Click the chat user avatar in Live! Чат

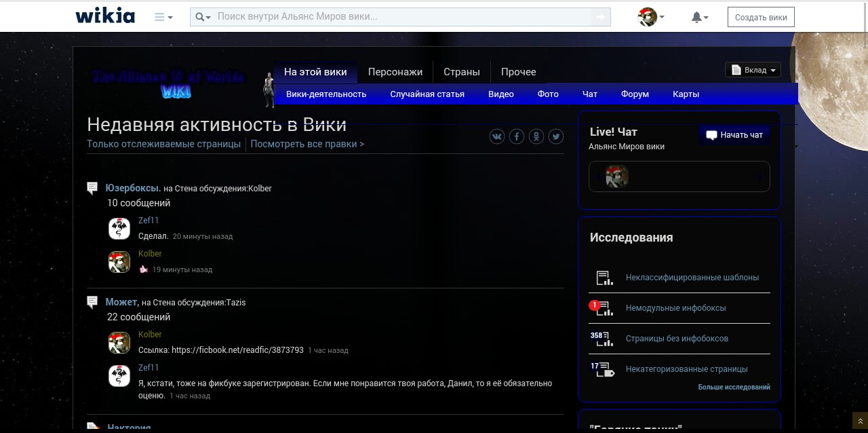617,176
